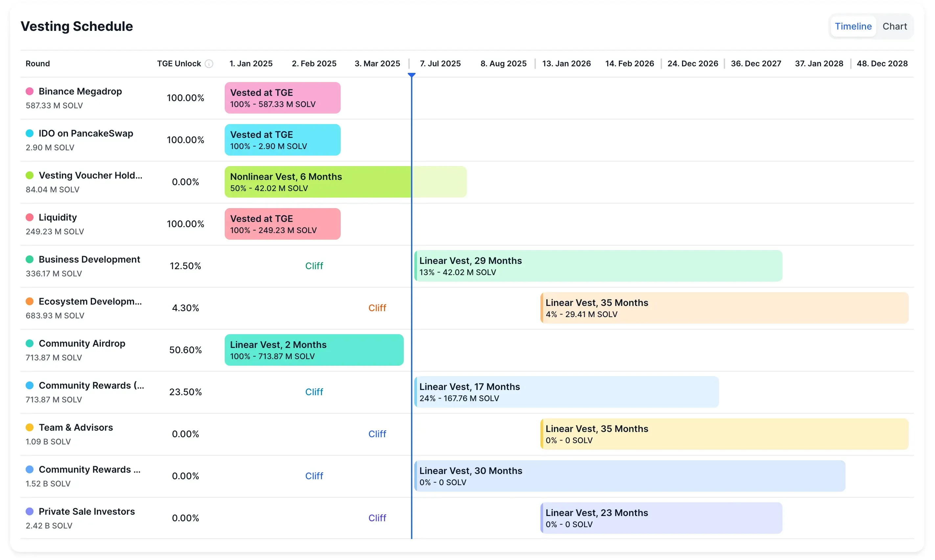Image resolution: width=935 pixels, height=560 pixels.
Task: Click the Business Development Cliff label
Action: click(314, 266)
